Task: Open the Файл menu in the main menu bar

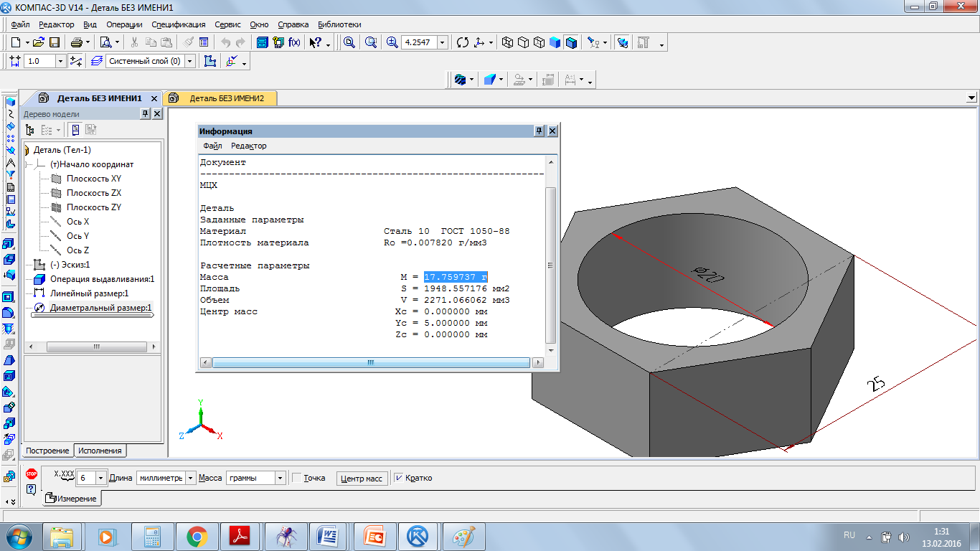Action: coord(19,24)
